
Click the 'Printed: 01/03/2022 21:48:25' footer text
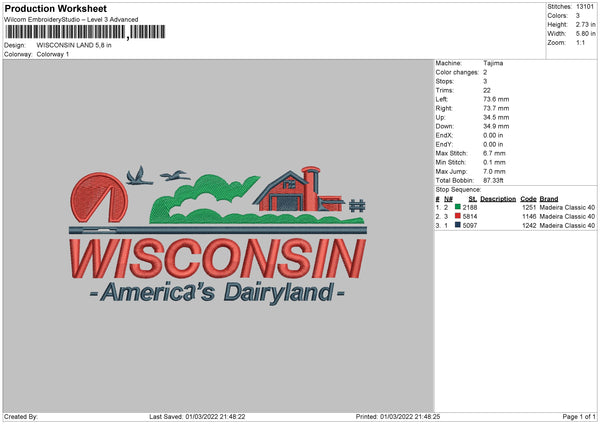click(398, 416)
